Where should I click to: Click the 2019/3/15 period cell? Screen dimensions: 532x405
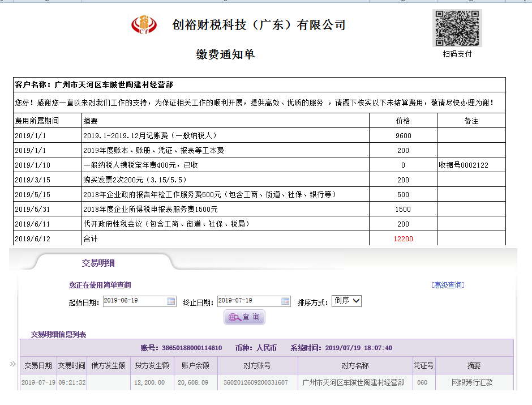click(48, 180)
